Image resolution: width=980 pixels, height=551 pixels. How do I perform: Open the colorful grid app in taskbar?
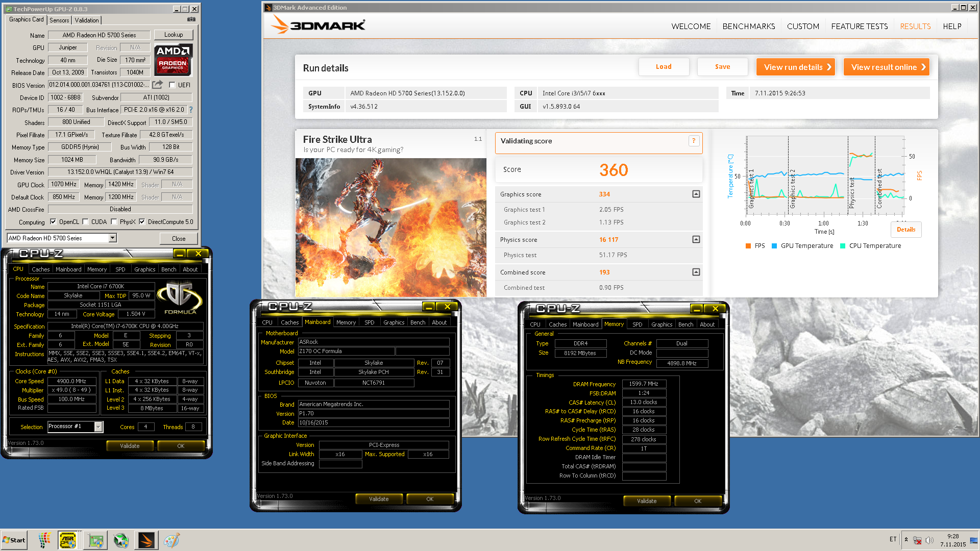click(44, 540)
